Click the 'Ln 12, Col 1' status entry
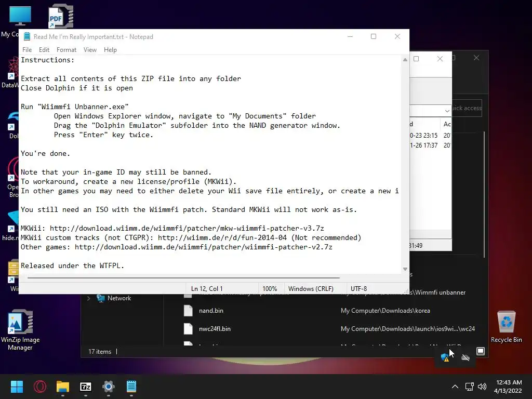This screenshot has width=532, height=399. (x=207, y=289)
